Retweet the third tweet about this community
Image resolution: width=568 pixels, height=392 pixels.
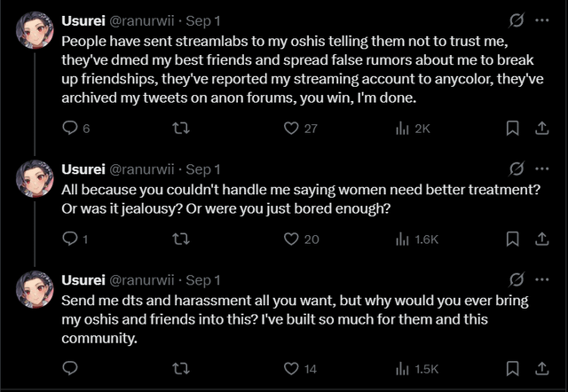[180, 368]
